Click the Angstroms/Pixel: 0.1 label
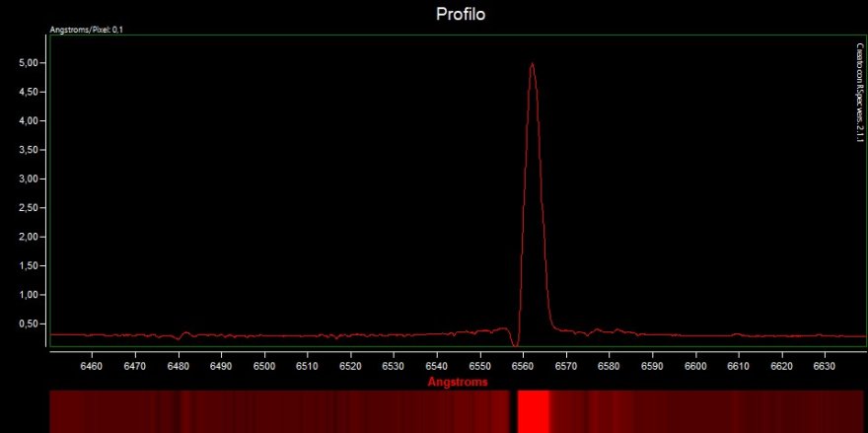This screenshot has height=433, width=868. point(86,30)
